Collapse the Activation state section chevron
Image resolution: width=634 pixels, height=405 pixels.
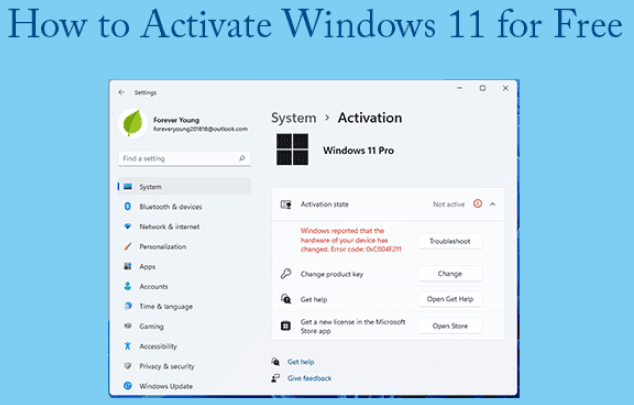492,204
